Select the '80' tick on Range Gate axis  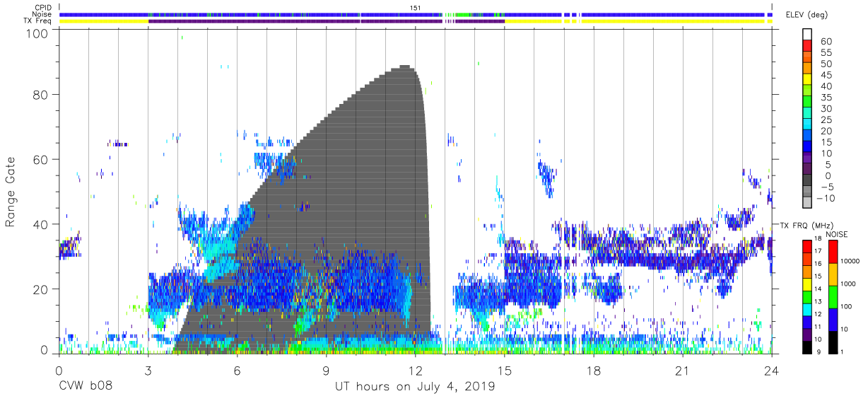pyautogui.click(x=41, y=95)
